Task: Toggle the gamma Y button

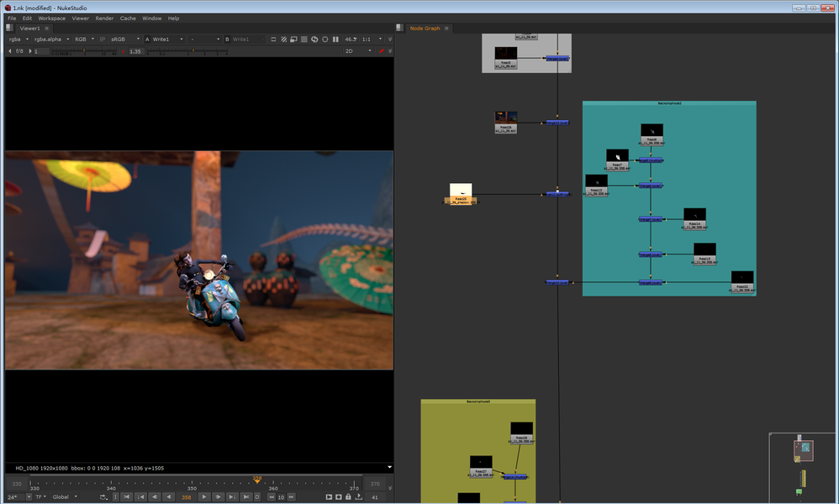Action: (123, 51)
